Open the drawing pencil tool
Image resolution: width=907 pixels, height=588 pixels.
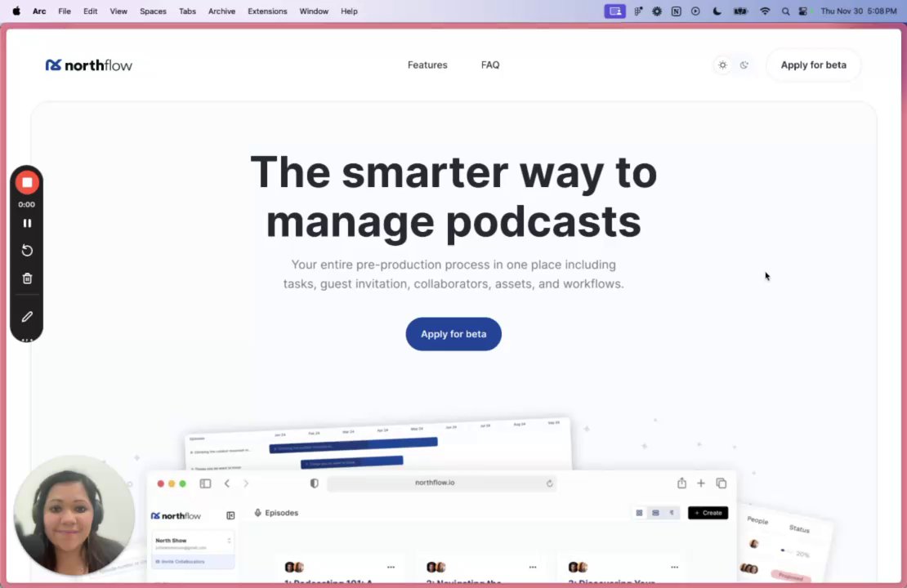[27, 317]
